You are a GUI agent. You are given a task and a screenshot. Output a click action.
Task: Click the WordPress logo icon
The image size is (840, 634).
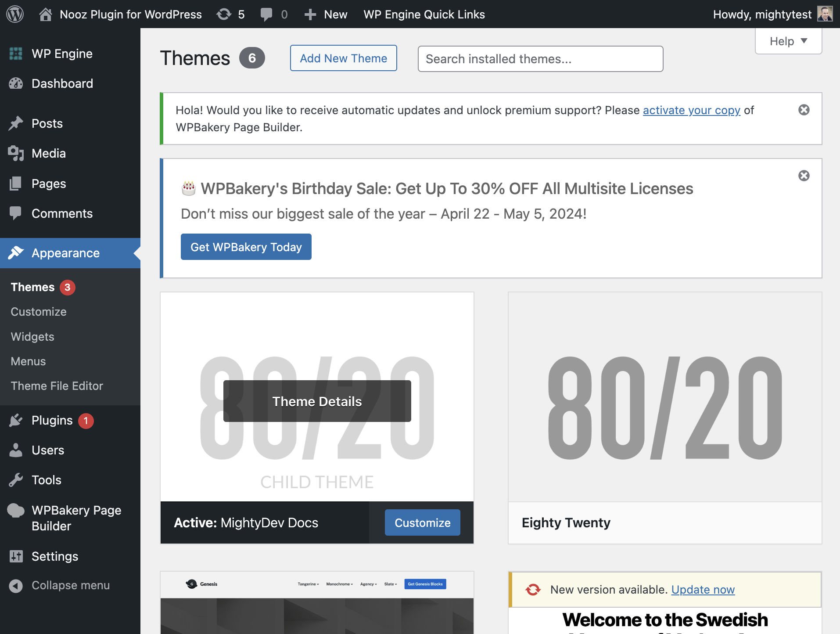pyautogui.click(x=15, y=14)
